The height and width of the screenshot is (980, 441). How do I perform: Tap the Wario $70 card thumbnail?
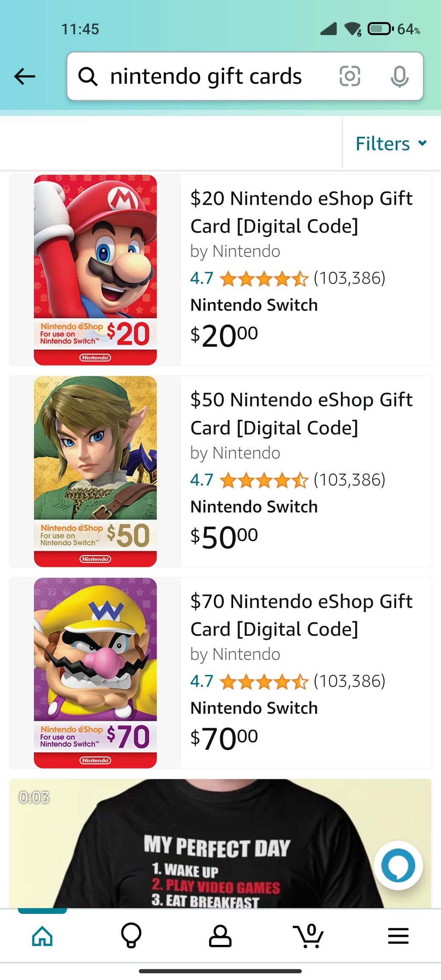click(x=95, y=673)
